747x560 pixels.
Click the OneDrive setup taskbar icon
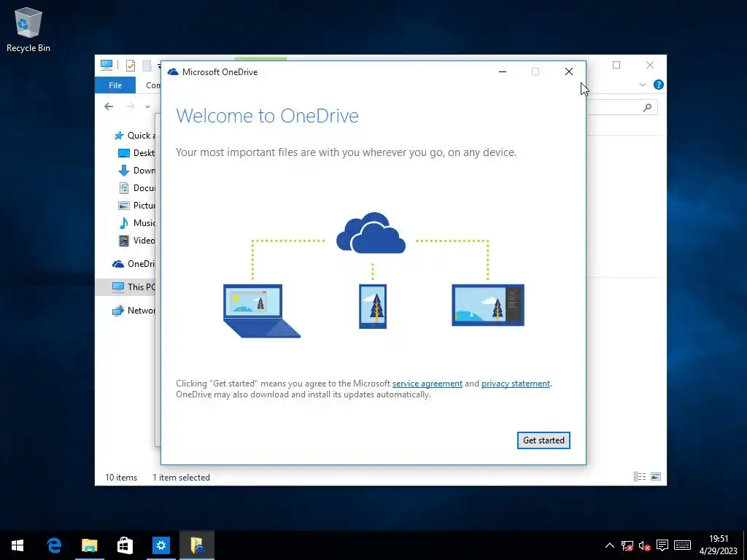(197, 545)
